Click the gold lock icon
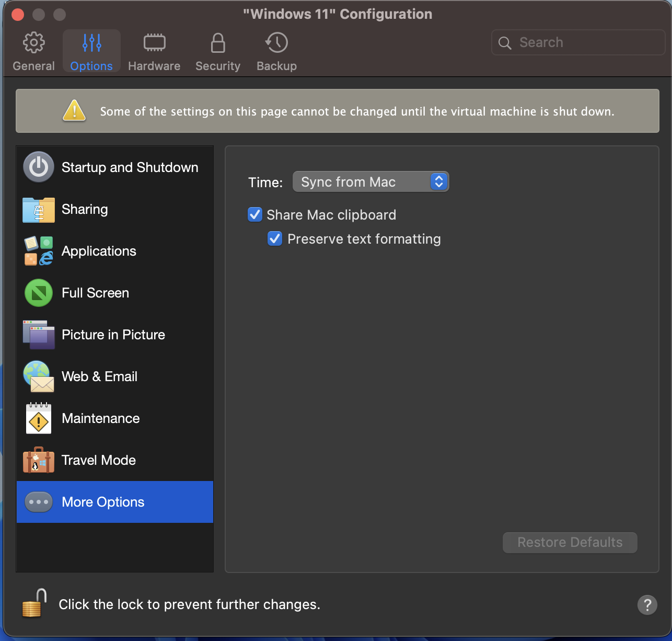 coord(34,603)
